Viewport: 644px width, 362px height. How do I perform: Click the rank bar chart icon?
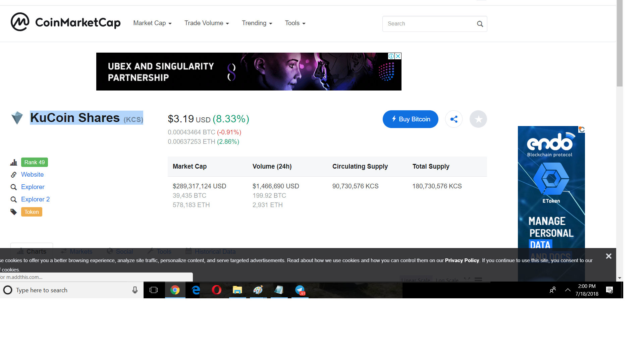pyautogui.click(x=14, y=163)
